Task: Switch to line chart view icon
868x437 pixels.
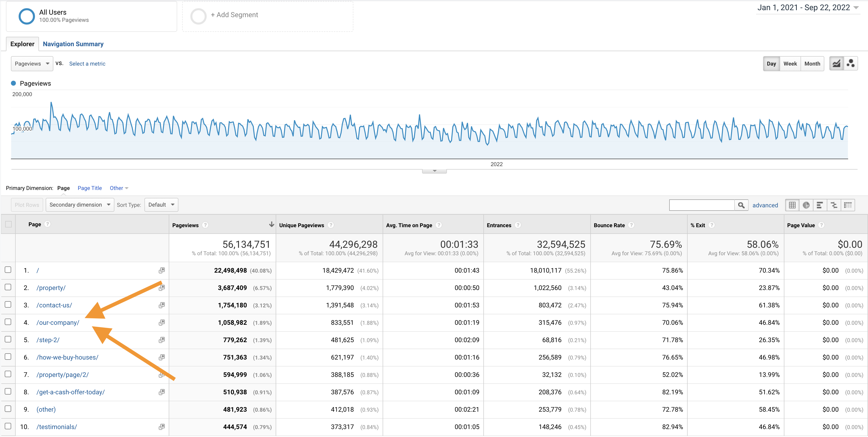Action: pos(836,63)
